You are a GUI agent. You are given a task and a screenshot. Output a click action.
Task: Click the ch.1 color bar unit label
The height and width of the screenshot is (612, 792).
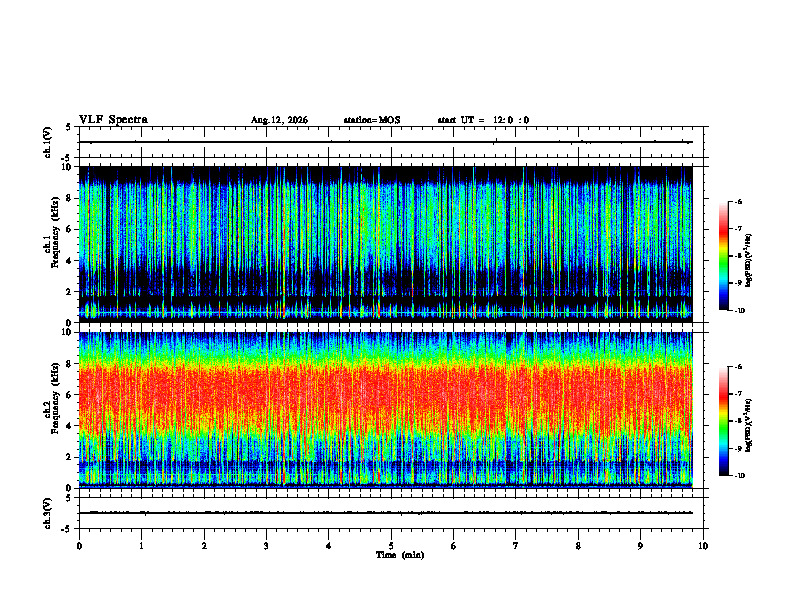[749, 261]
